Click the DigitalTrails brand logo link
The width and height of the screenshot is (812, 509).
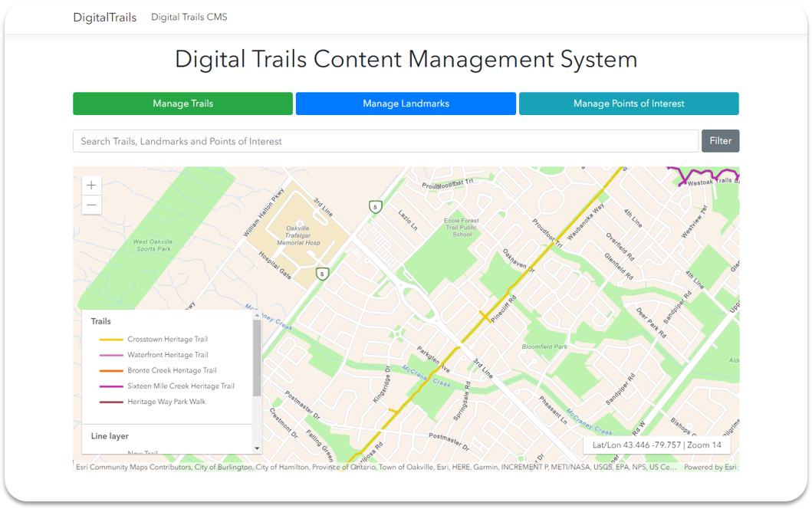105,18
